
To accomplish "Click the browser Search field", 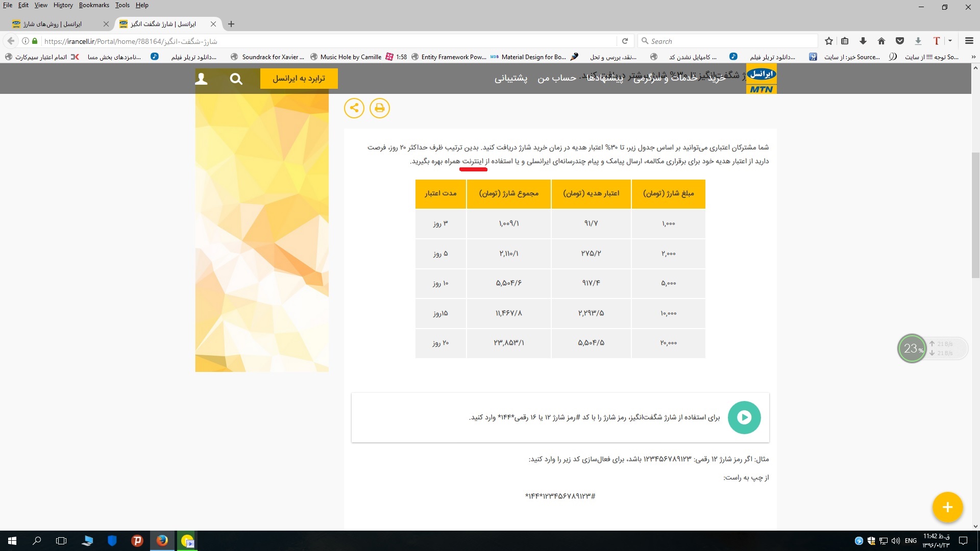I will [x=727, y=41].
